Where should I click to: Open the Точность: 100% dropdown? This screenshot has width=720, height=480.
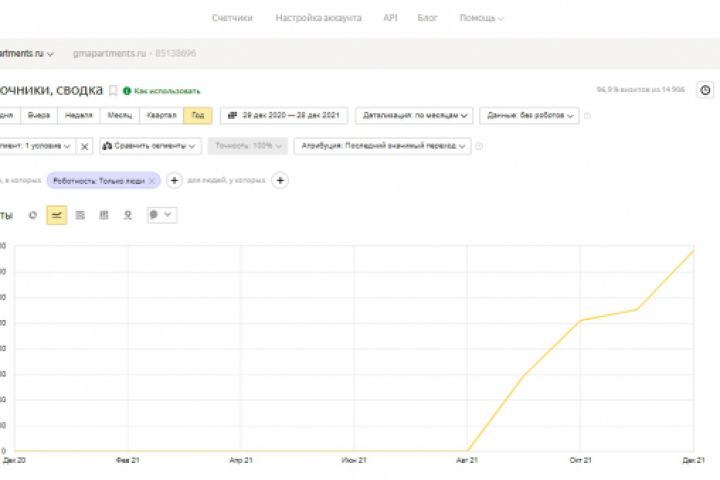(x=248, y=146)
